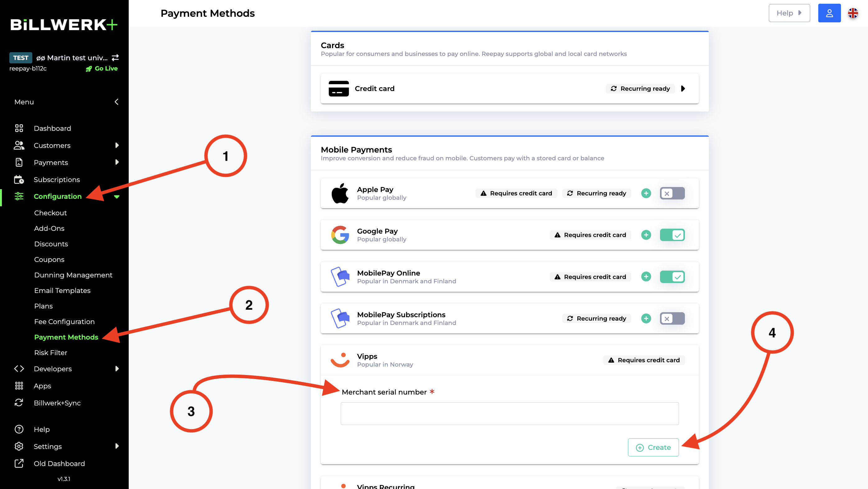Expand the Developers submenu arrow
868x489 pixels.
coord(117,369)
